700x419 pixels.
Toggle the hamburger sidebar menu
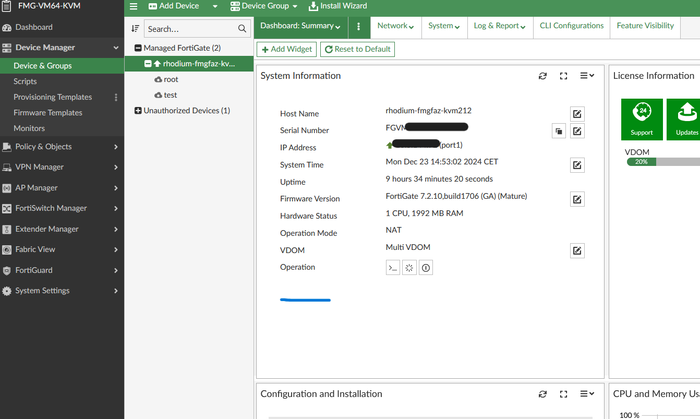tap(133, 6)
